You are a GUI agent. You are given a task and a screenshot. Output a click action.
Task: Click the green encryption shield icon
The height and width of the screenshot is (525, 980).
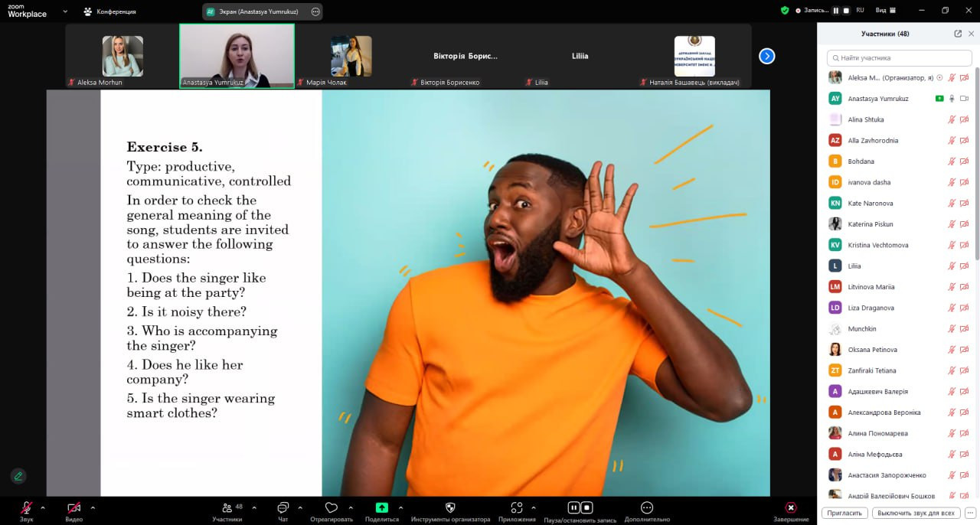click(x=785, y=11)
